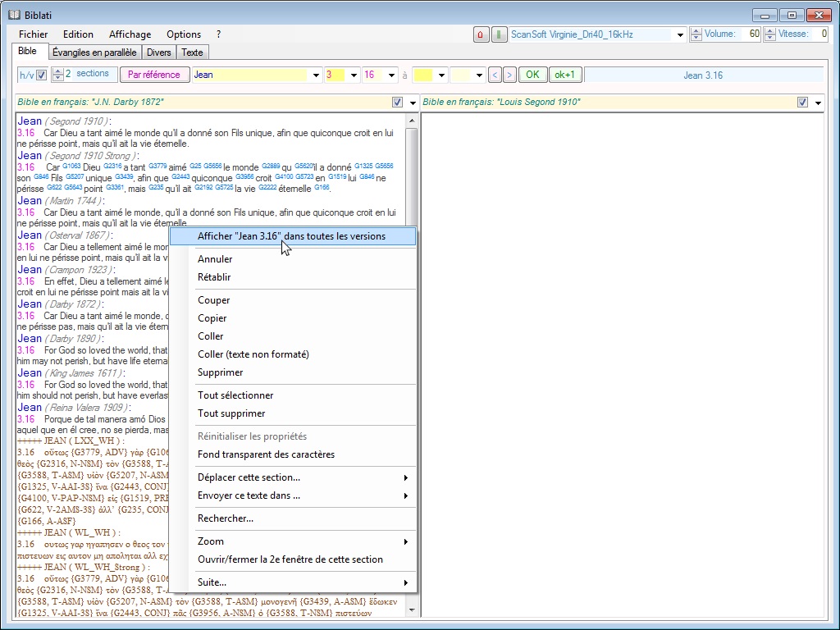The height and width of the screenshot is (630, 840).
Task: Click the green OK button
Action: click(532, 75)
